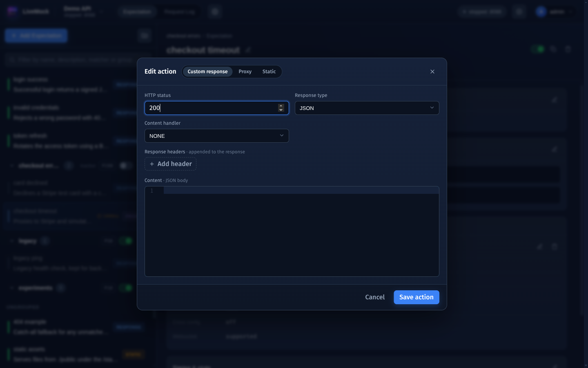Click the "Response headers" label

click(x=165, y=152)
